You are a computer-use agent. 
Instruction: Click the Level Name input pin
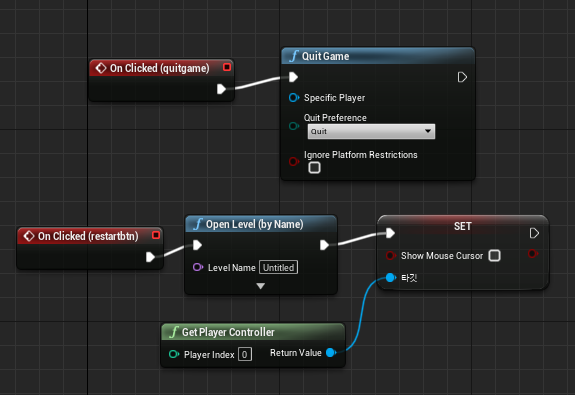[198, 267]
